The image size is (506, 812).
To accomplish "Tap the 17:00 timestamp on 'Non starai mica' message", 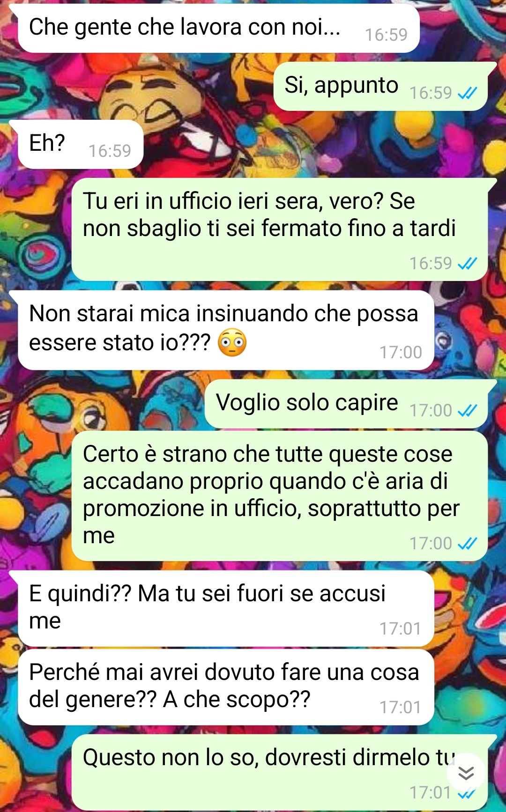I will [x=401, y=352].
